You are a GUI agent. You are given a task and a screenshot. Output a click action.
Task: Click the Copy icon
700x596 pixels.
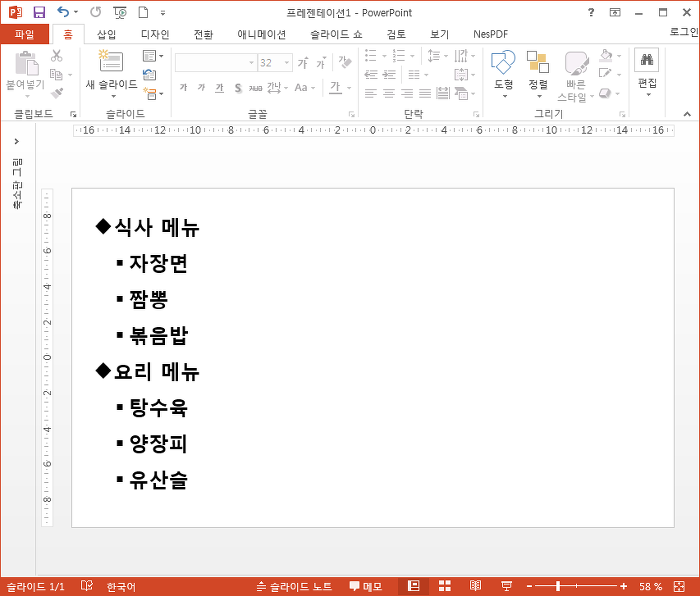[56, 74]
